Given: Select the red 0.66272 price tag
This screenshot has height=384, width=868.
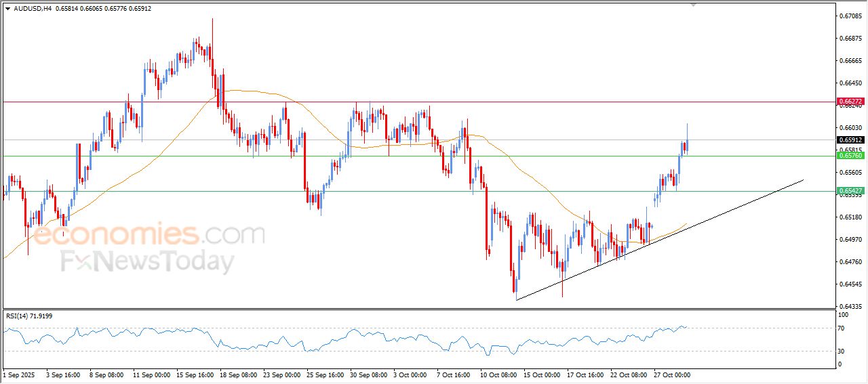Looking at the screenshot, I should (x=851, y=102).
